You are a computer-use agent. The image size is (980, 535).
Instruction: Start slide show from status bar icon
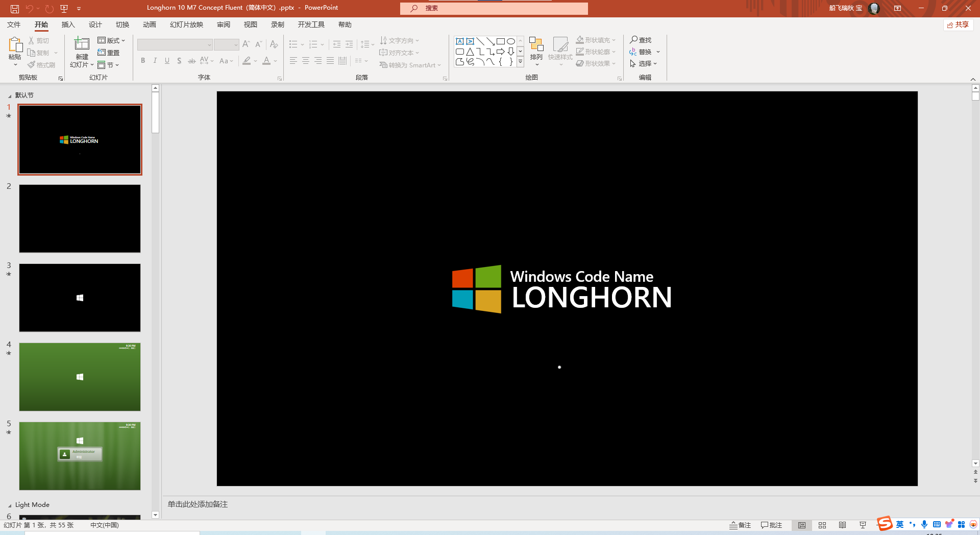click(863, 525)
